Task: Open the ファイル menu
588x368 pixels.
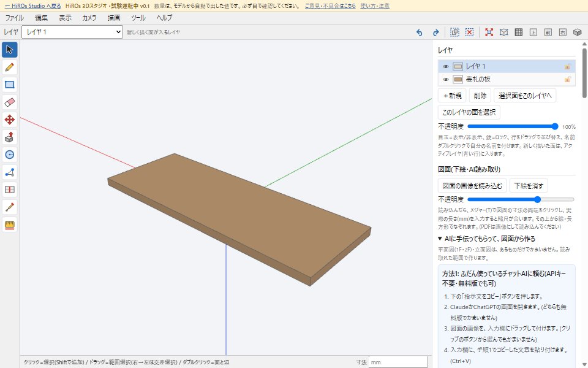Action: click(14, 18)
